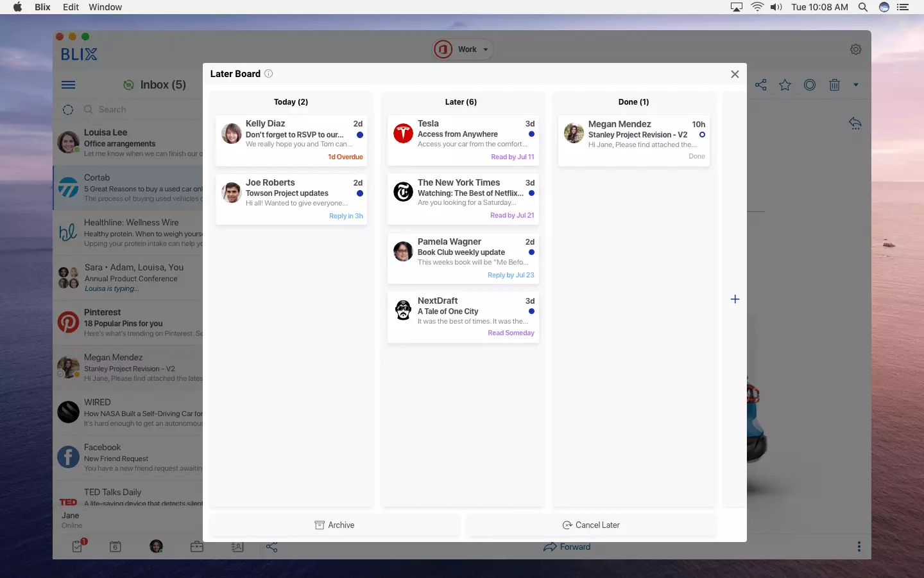This screenshot has height=578, width=924.
Task: Open the calendar icon in bottom bar
Action: pyautogui.click(x=116, y=547)
